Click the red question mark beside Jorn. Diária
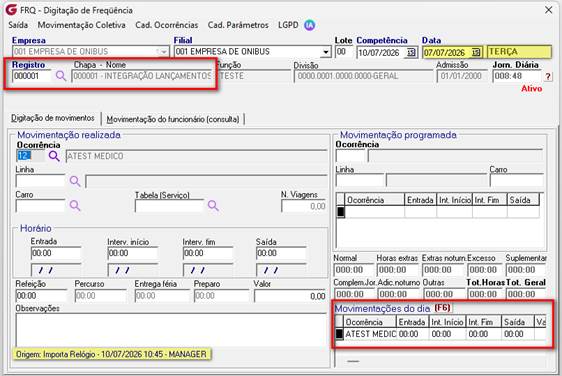Viewport: 562px width, 376px height. pyautogui.click(x=548, y=76)
